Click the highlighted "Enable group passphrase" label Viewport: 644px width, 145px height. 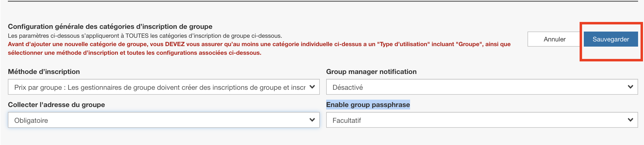tap(368, 105)
